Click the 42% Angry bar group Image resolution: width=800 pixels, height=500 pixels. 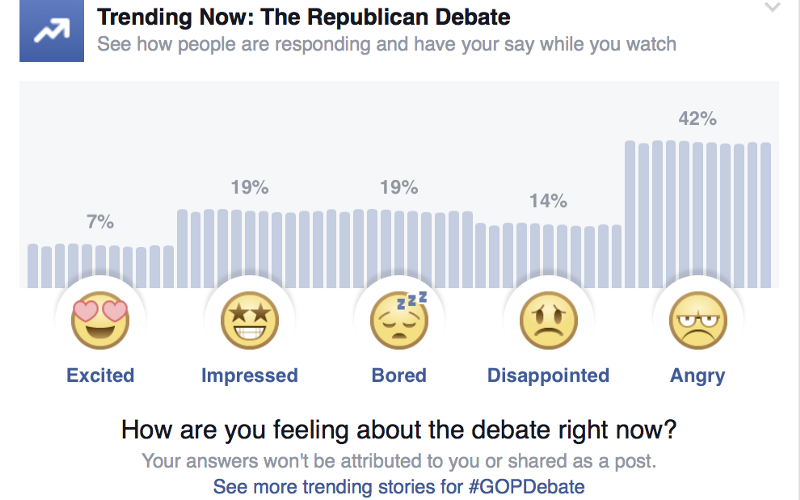(x=698, y=214)
